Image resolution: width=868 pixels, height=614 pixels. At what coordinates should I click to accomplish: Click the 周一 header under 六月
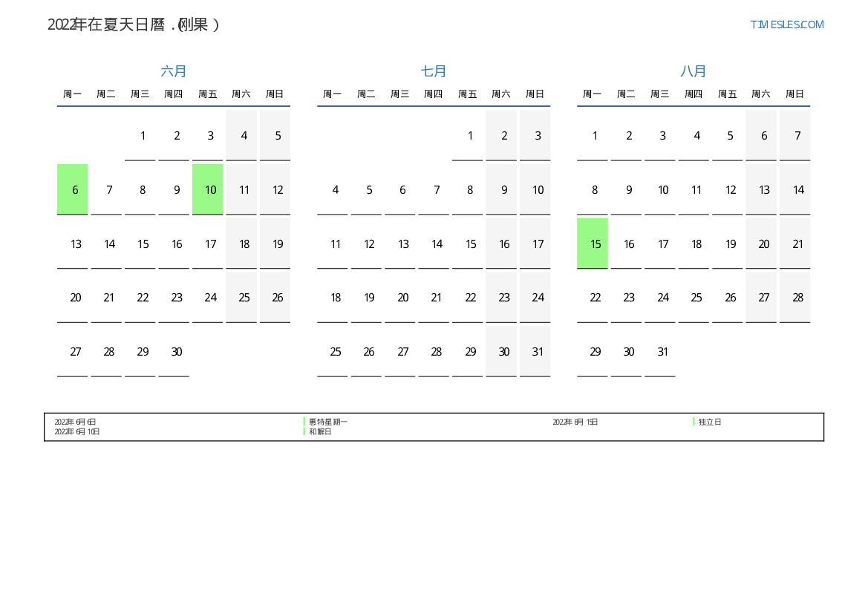73,94
